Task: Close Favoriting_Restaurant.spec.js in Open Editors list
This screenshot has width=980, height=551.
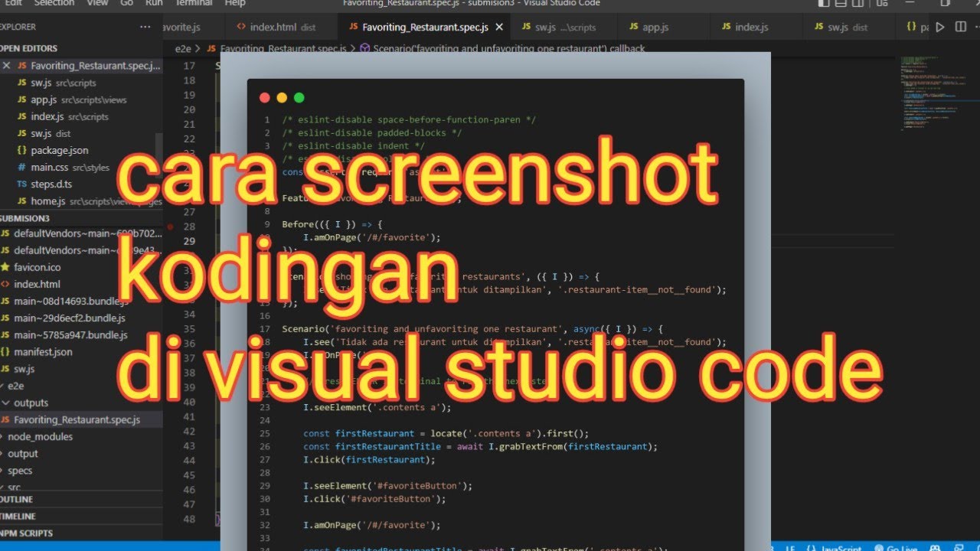Action: (7, 66)
